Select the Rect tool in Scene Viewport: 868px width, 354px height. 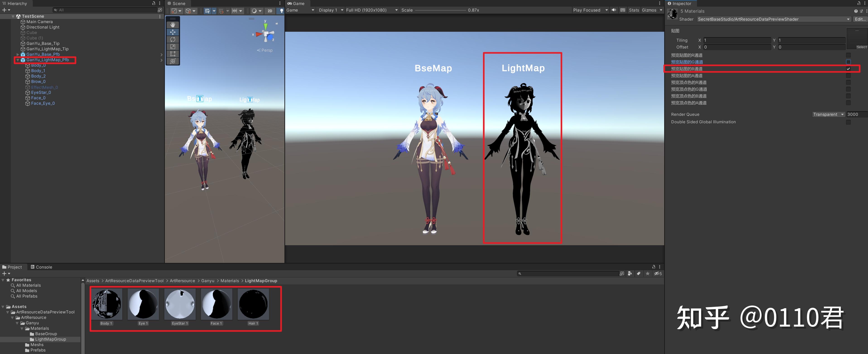(173, 54)
